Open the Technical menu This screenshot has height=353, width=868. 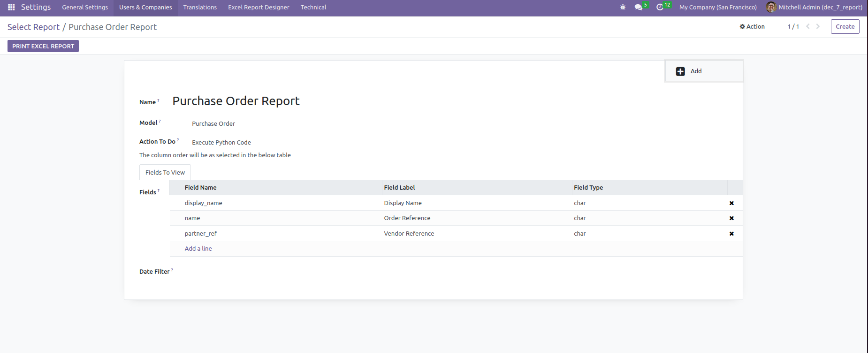pos(313,8)
